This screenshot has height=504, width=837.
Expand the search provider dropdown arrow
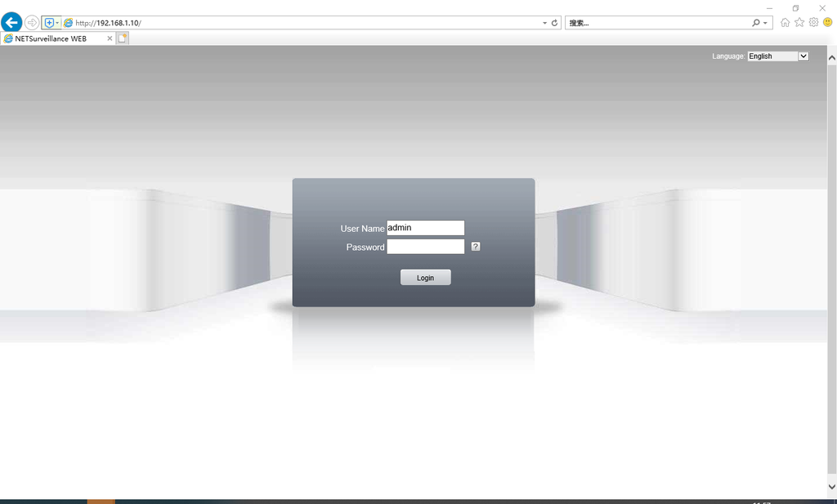coord(766,23)
